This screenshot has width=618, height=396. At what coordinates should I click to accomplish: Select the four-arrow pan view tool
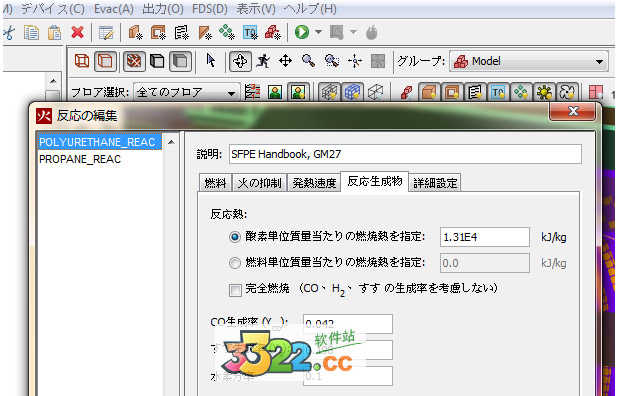click(x=285, y=61)
